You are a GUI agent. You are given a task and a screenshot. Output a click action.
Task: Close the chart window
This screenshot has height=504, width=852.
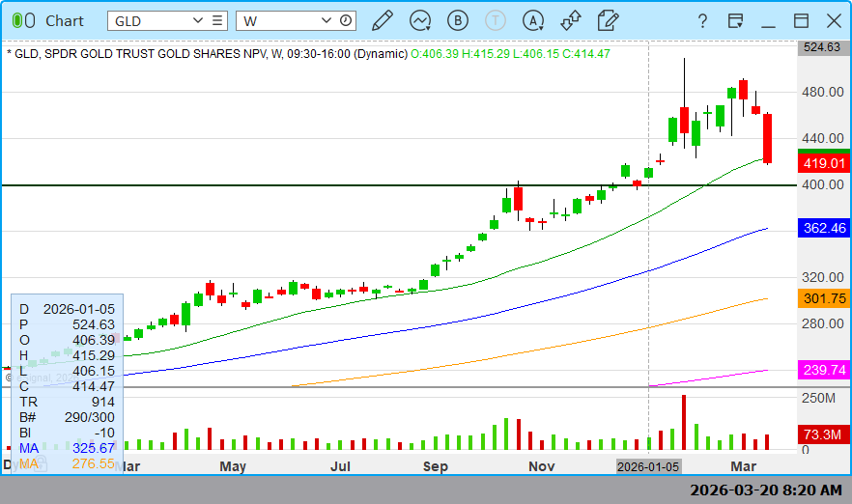click(834, 20)
